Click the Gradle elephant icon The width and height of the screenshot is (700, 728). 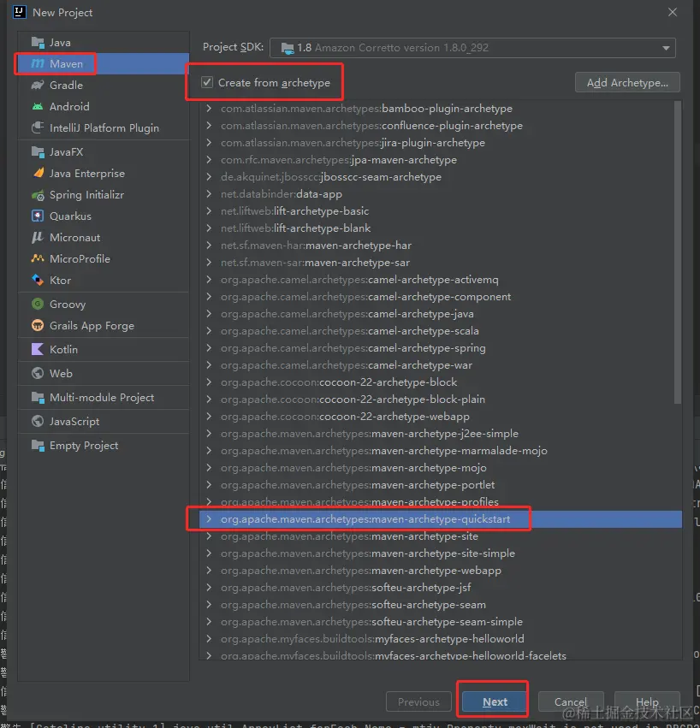(38, 85)
